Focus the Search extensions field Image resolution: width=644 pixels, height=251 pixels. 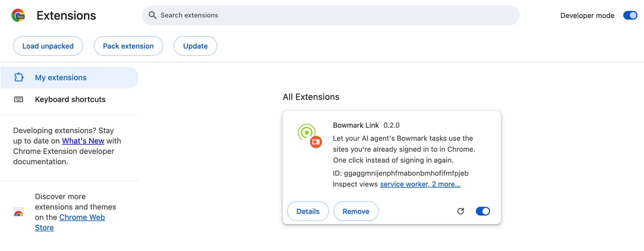point(330,15)
